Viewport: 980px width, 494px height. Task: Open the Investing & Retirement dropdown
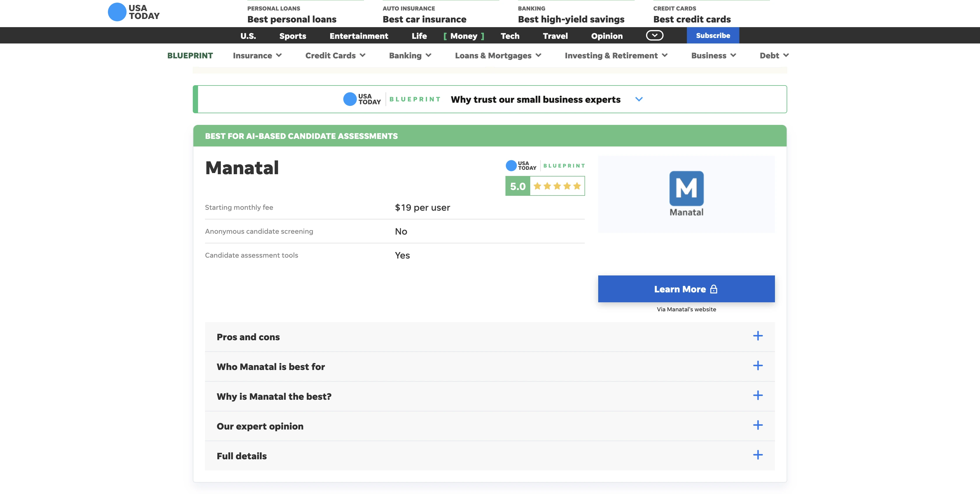[x=616, y=55]
